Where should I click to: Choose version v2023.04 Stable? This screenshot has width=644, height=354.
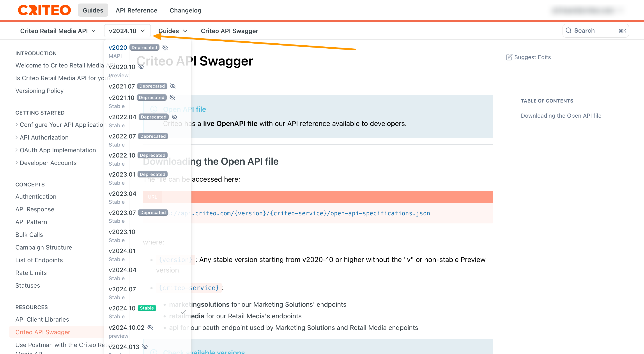[x=147, y=198]
